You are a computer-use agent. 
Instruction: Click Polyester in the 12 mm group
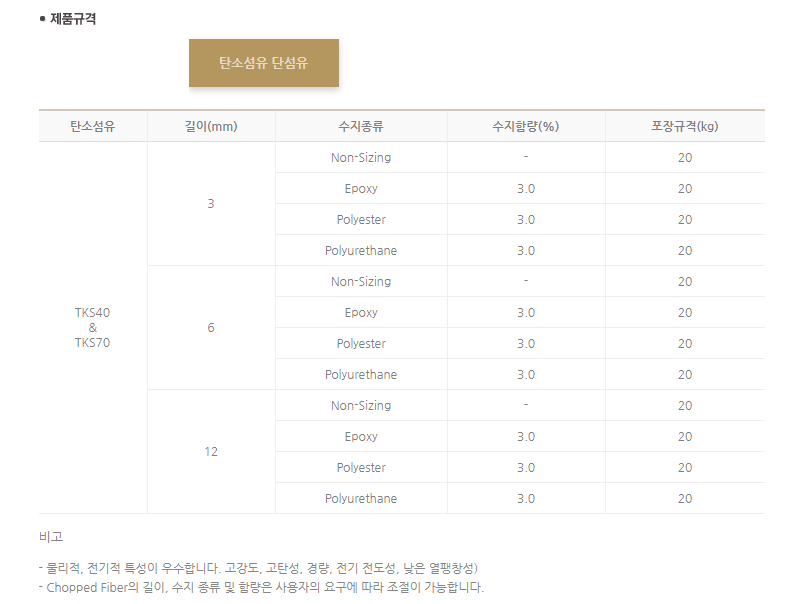tap(361, 468)
